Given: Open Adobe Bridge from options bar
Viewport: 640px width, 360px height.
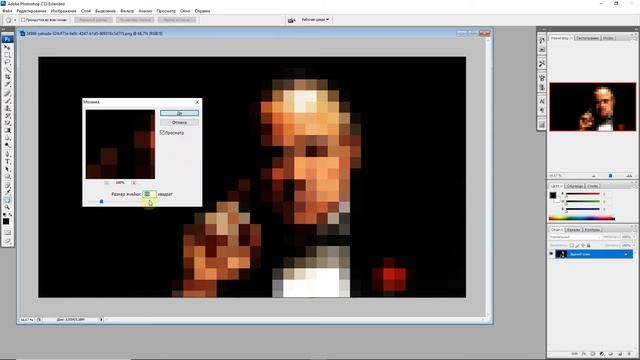Looking at the screenshot, I should 291,20.
